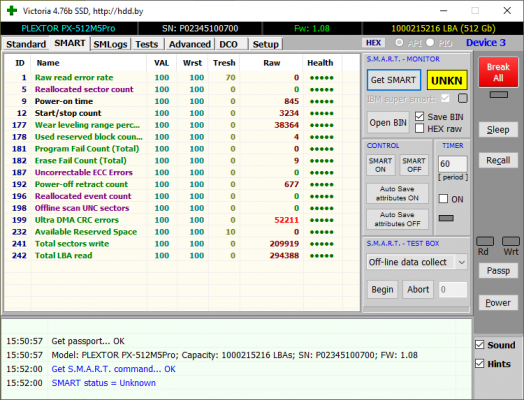Click the ID column header
524x400 pixels.
19,63
